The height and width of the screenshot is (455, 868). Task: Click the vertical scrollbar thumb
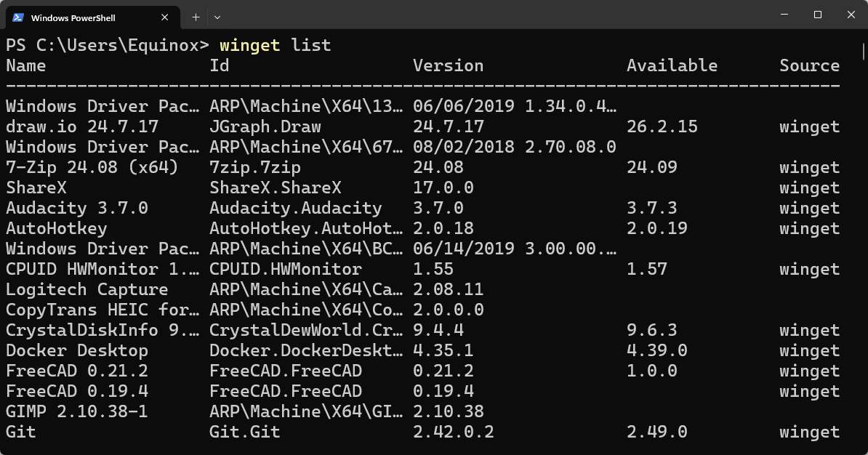[x=863, y=51]
